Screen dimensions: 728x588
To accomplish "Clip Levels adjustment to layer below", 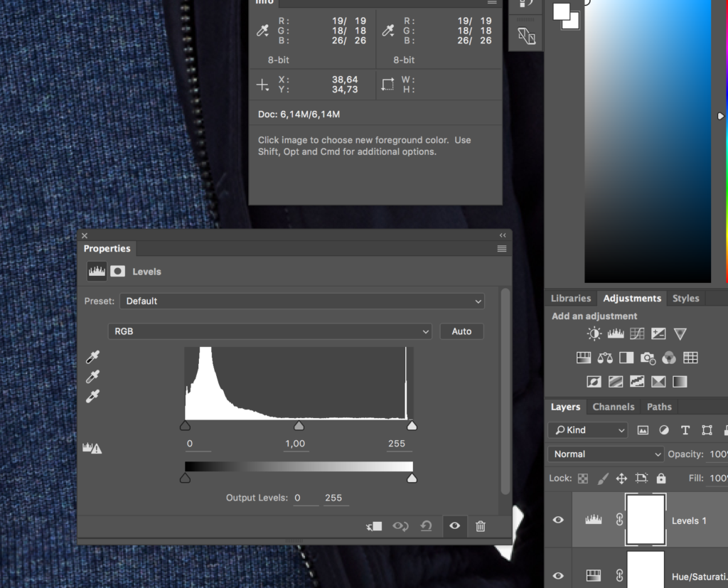I will pyautogui.click(x=374, y=526).
